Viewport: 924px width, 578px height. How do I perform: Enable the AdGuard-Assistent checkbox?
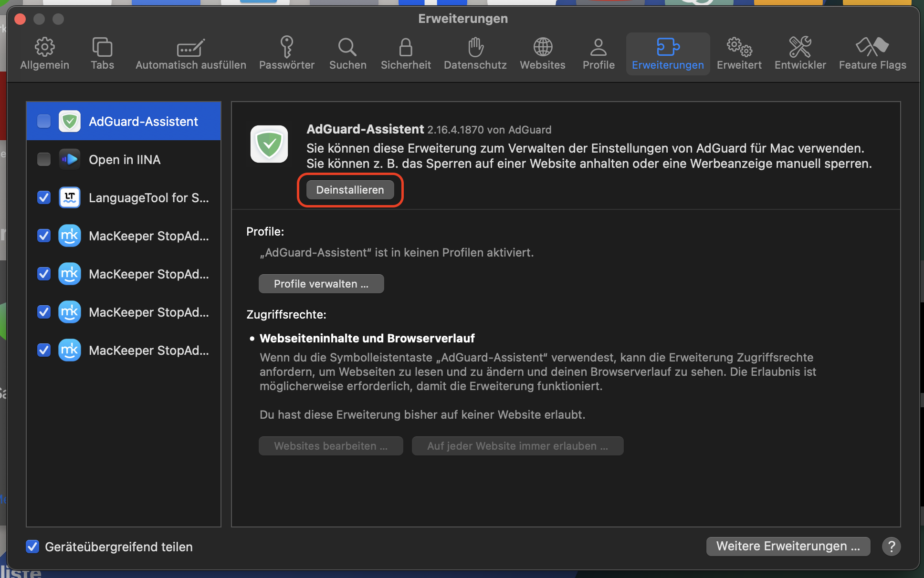pyautogui.click(x=44, y=121)
